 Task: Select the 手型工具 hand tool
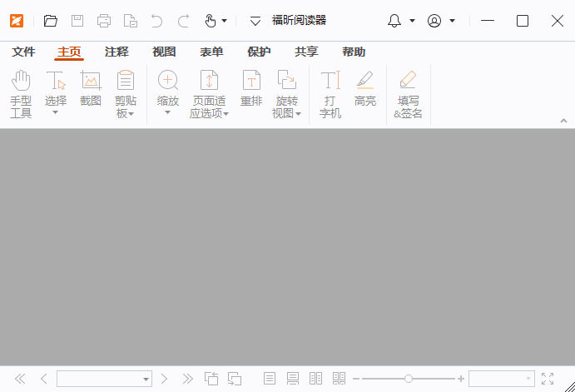(x=21, y=93)
